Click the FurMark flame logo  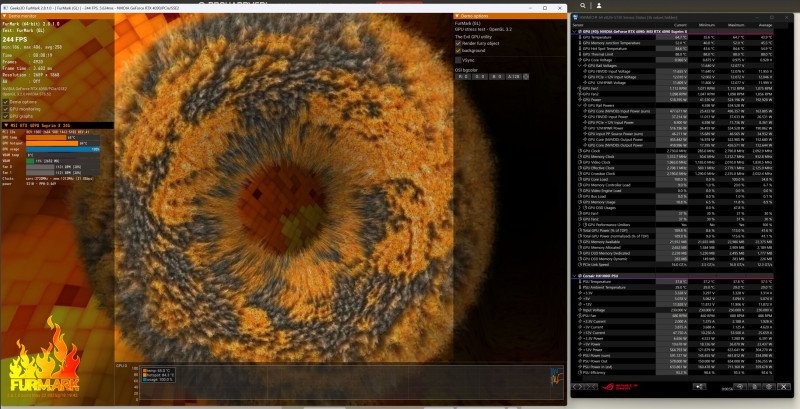pos(44,355)
